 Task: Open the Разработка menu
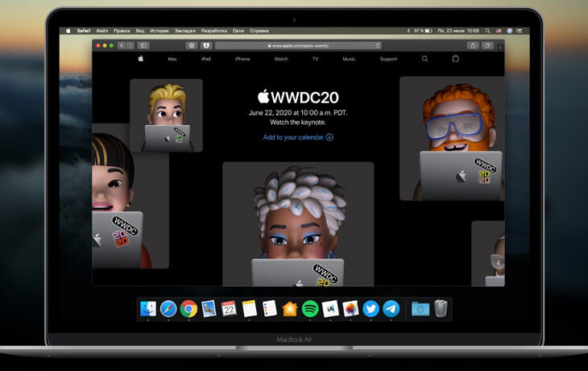click(x=214, y=31)
